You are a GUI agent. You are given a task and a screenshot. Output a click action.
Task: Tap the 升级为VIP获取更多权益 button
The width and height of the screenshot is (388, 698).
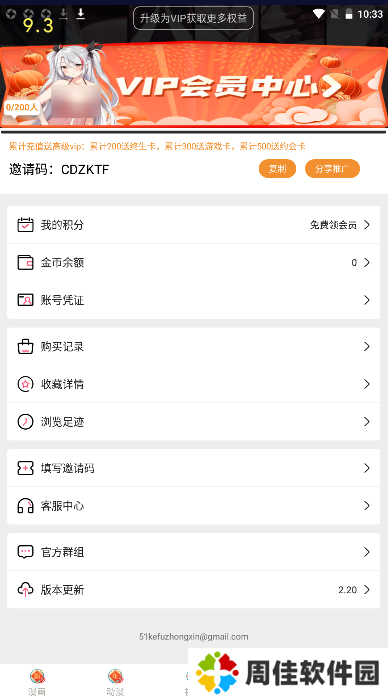pos(193,18)
